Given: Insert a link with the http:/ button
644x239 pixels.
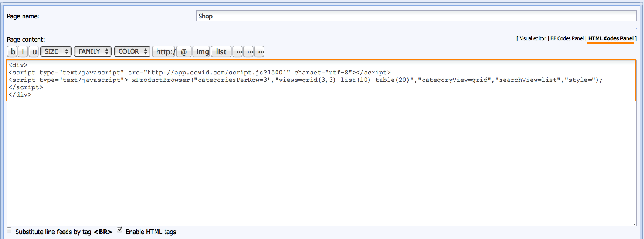Looking at the screenshot, I should click(x=164, y=51).
